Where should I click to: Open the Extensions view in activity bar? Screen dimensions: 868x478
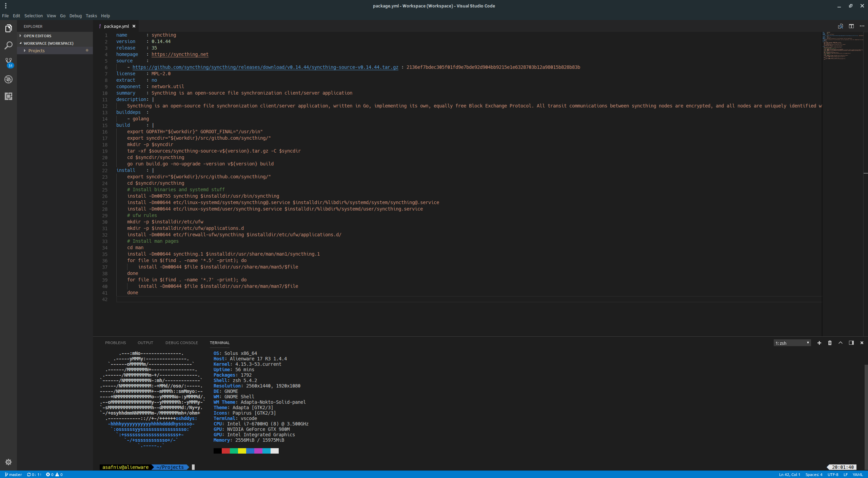click(x=8, y=96)
